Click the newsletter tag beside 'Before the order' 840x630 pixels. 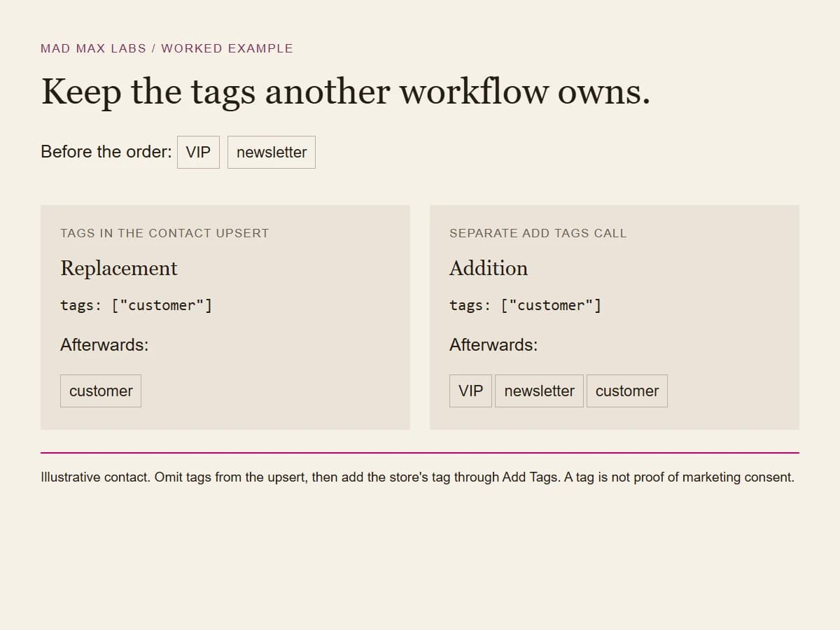(272, 152)
